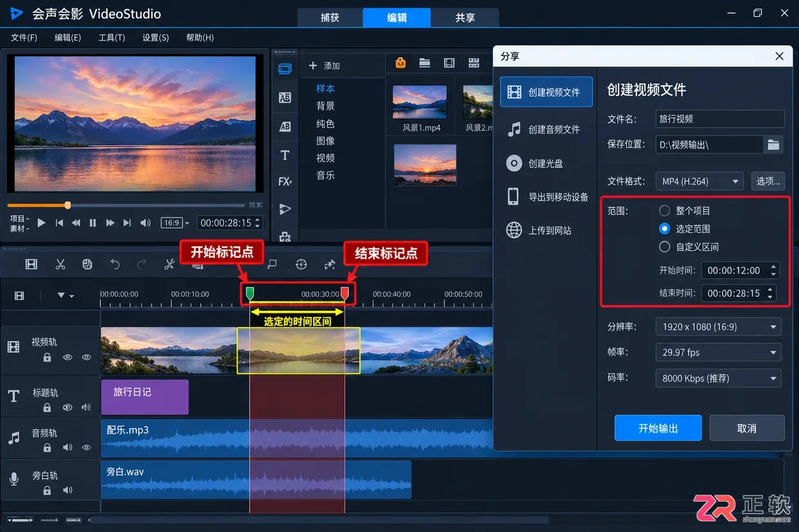Click the preview volume speaker icon
The image size is (799, 532).
click(145, 222)
